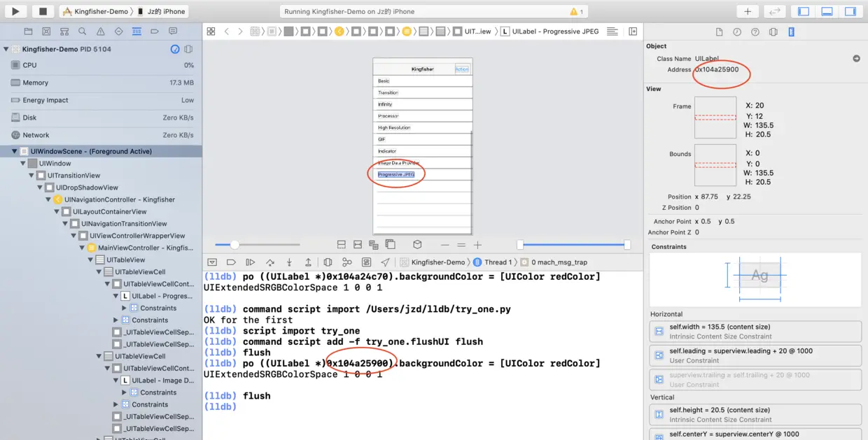Open the Kingfisher-Demo scheme selector
Viewport: 868px width, 440px height.
pyautogui.click(x=97, y=11)
